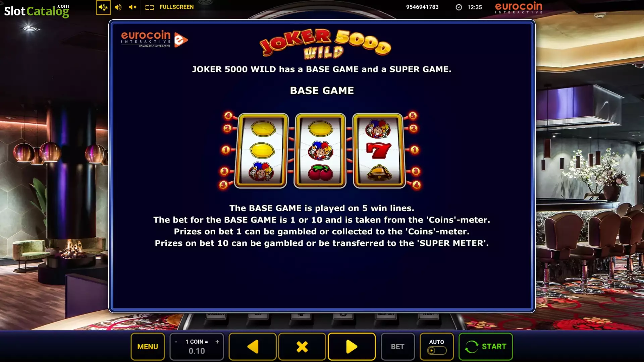Screen dimensions: 644x362
Task: Mute sound with the crossed speaker icon
Action: (x=132, y=7)
